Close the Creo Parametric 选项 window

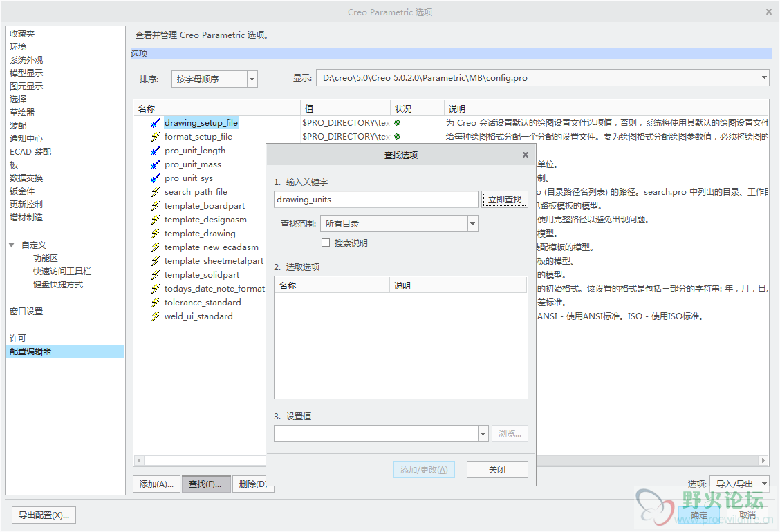pos(768,12)
